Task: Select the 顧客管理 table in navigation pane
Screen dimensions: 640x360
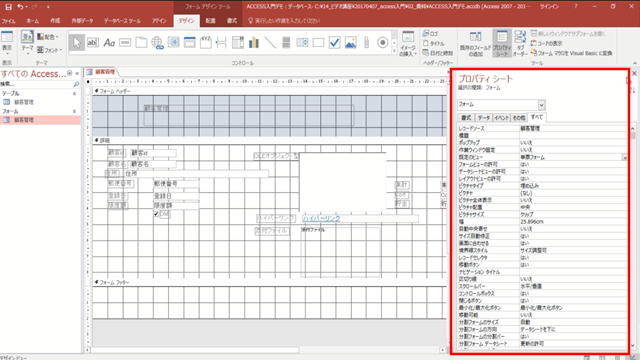Action: pos(24,102)
